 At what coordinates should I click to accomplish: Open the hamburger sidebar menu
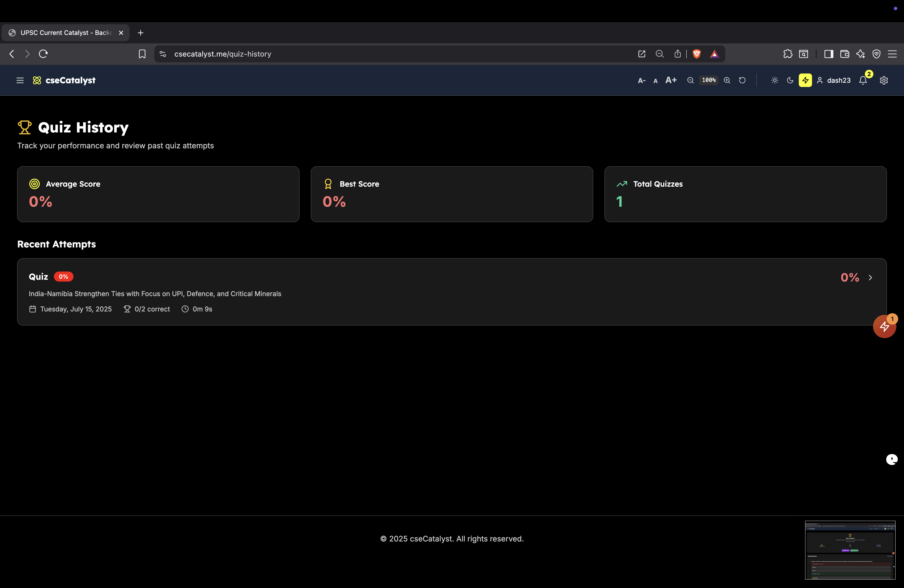pyautogui.click(x=20, y=80)
